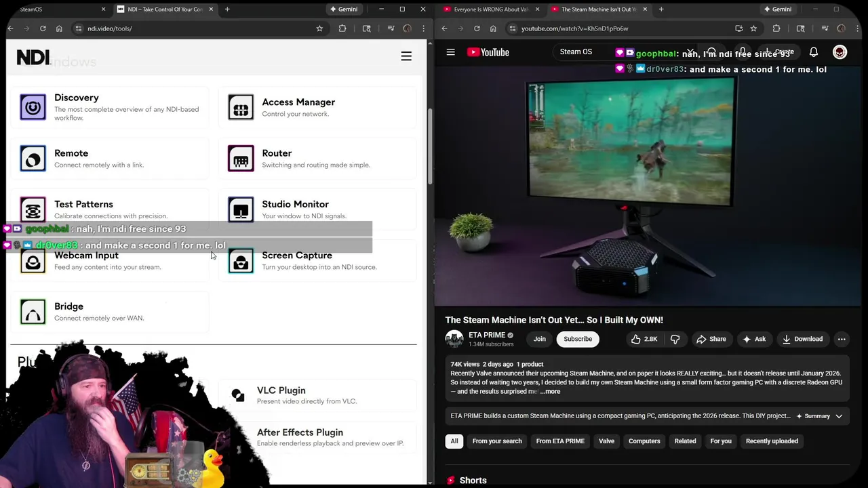The image size is (868, 488).
Task: Select Recently uploaded chip
Action: coord(772,441)
